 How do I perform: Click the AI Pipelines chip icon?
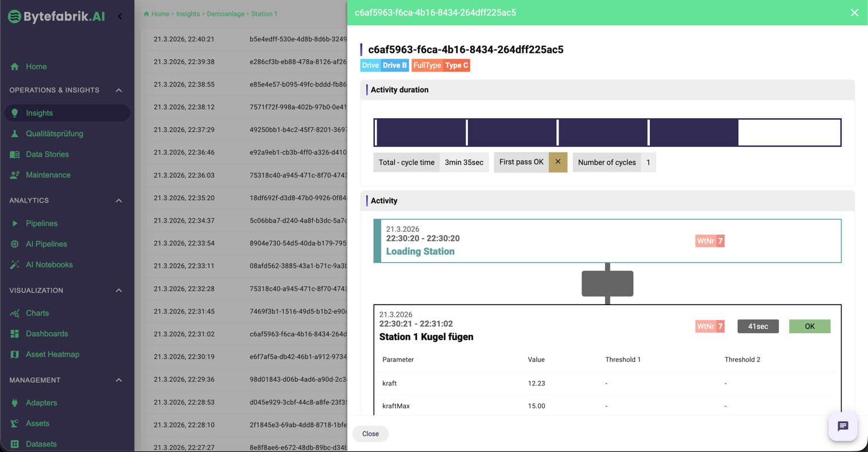tap(15, 244)
